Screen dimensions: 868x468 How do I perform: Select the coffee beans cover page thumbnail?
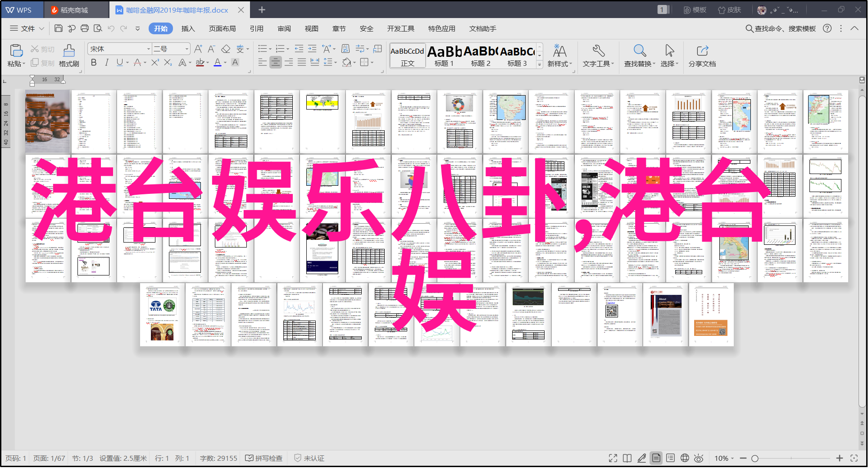[x=48, y=122]
